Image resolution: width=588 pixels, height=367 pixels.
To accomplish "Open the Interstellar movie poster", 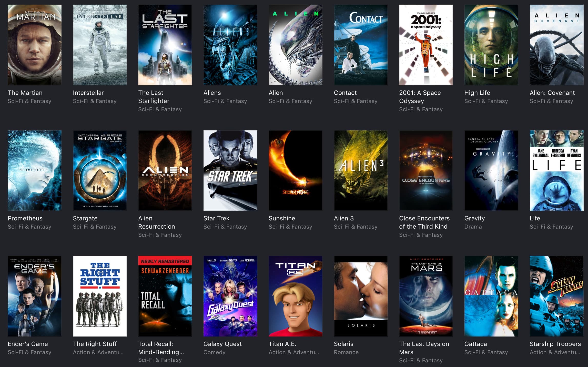I will [100, 45].
